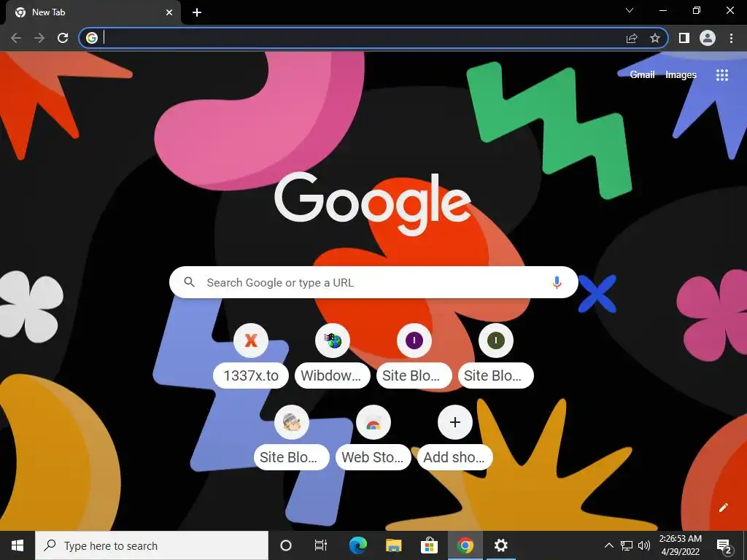Open Cortana from the taskbar
Viewport: 747px width, 560px height.
[286, 545]
